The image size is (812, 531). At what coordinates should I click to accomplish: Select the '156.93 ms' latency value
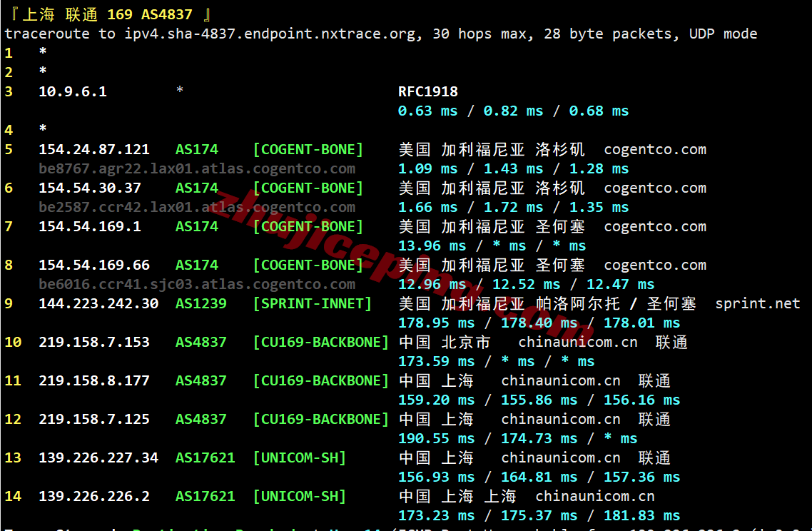point(436,477)
